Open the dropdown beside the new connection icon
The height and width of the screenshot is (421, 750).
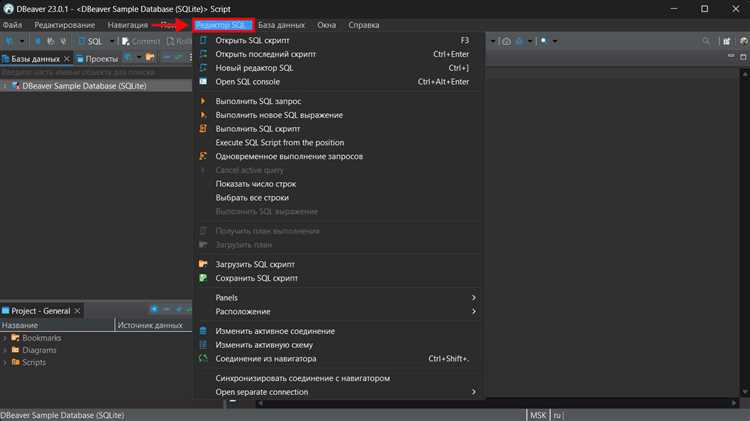pyautogui.click(x=22, y=41)
